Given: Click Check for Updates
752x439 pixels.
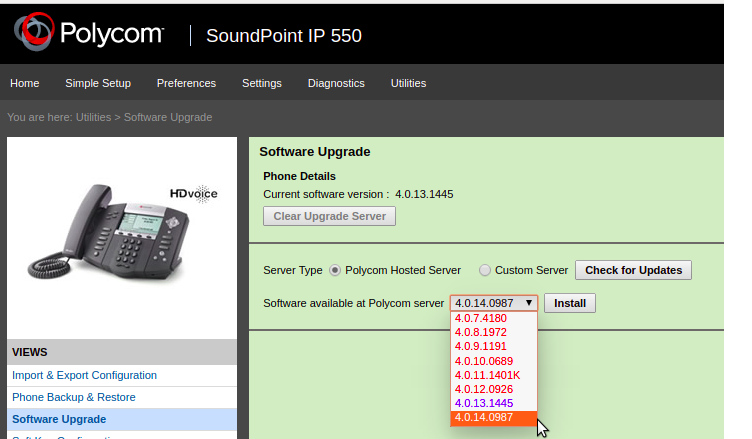Looking at the screenshot, I should 633,270.
